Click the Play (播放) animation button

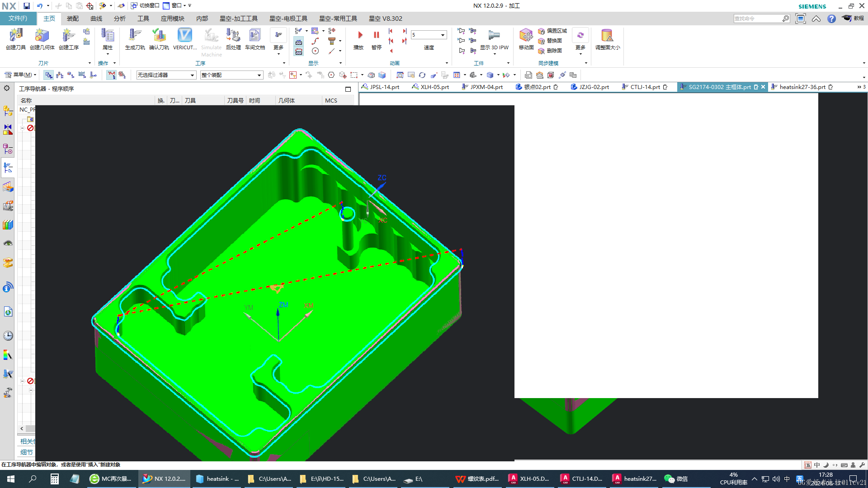coord(359,39)
